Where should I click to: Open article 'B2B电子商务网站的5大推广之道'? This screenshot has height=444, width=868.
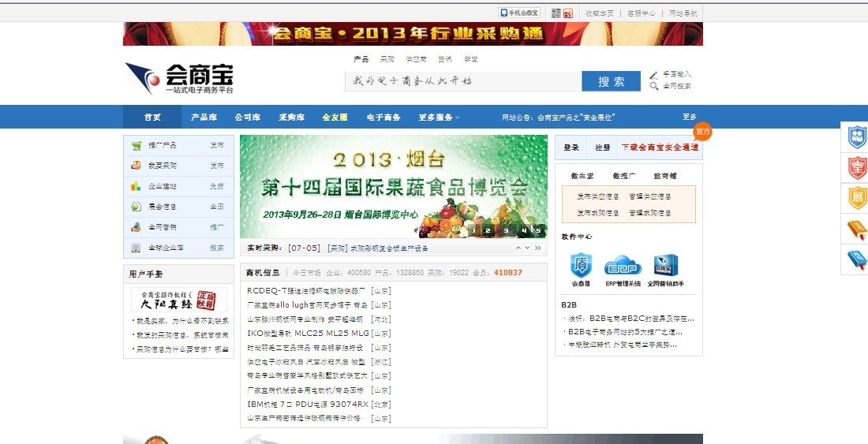tap(626, 332)
